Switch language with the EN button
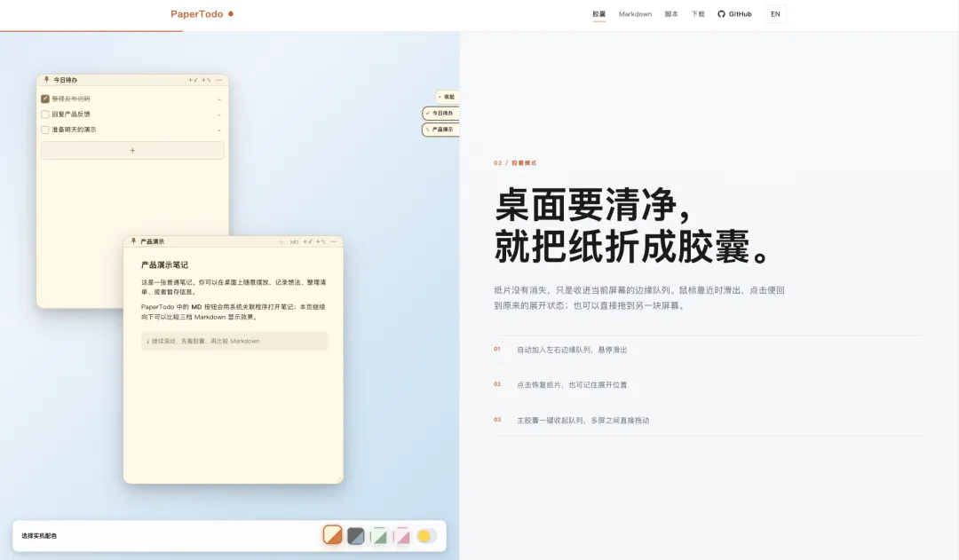The image size is (959, 560). pos(775,14)
